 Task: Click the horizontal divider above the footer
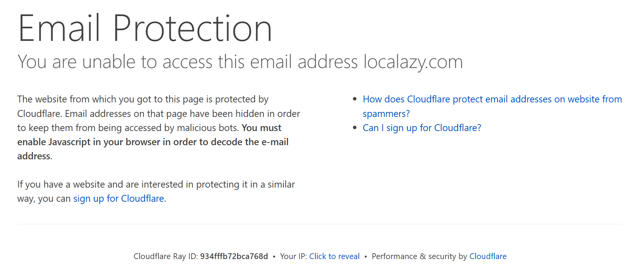(x=320, y=224)
